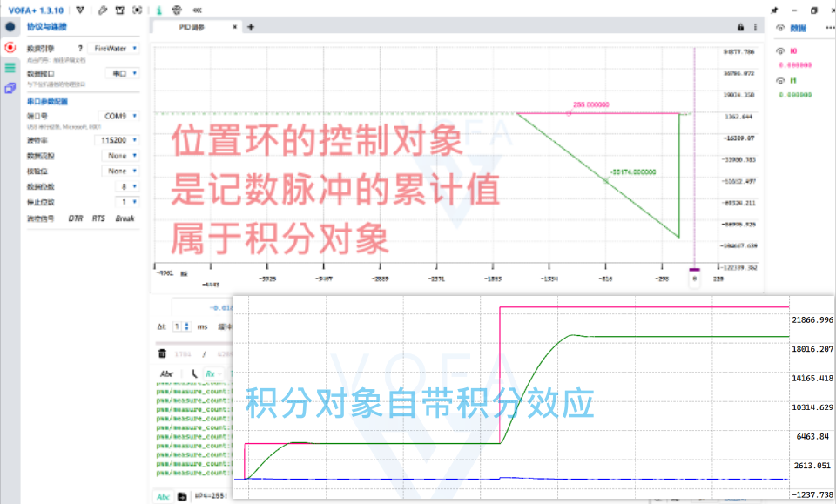Toggle visibility eye for channel I0
836x504 pixels.
coord(781,50)
